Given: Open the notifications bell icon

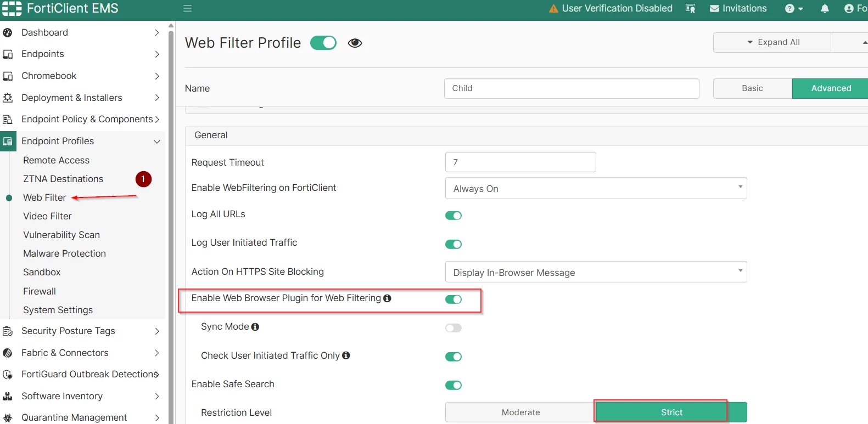Looking at the screenshot, I should pos(825,8).
